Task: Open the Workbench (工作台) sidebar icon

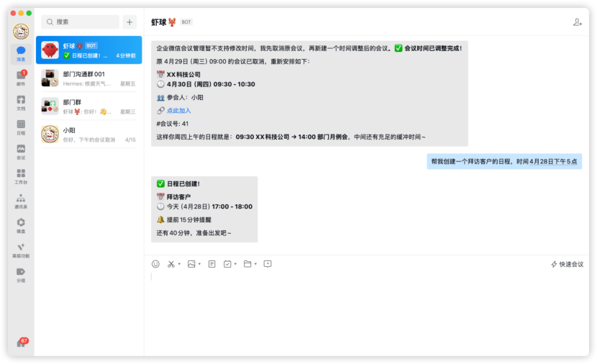Action: (x=21, y=176)
